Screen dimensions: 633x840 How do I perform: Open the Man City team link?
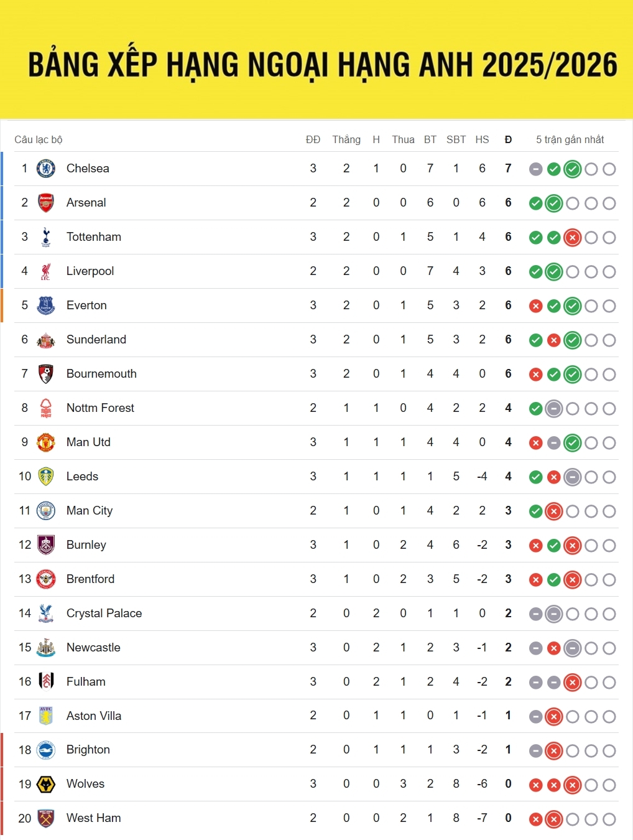pyautogui.click(x=90, y=511)
